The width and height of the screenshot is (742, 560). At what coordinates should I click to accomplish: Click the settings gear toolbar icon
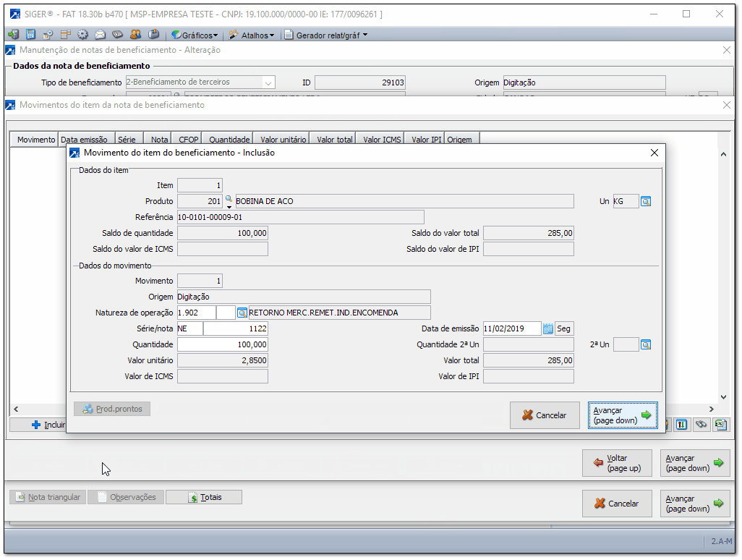82,35
